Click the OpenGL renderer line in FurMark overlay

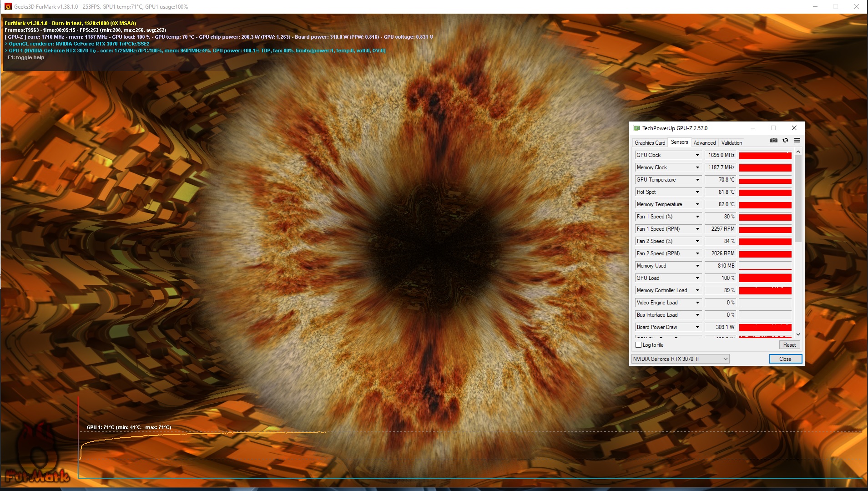[x=77, y=44]
